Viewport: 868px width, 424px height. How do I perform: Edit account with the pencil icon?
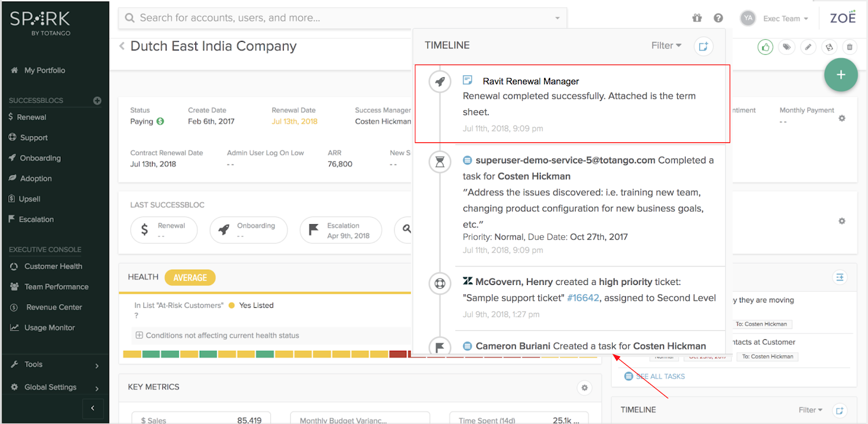click(808, 47)
